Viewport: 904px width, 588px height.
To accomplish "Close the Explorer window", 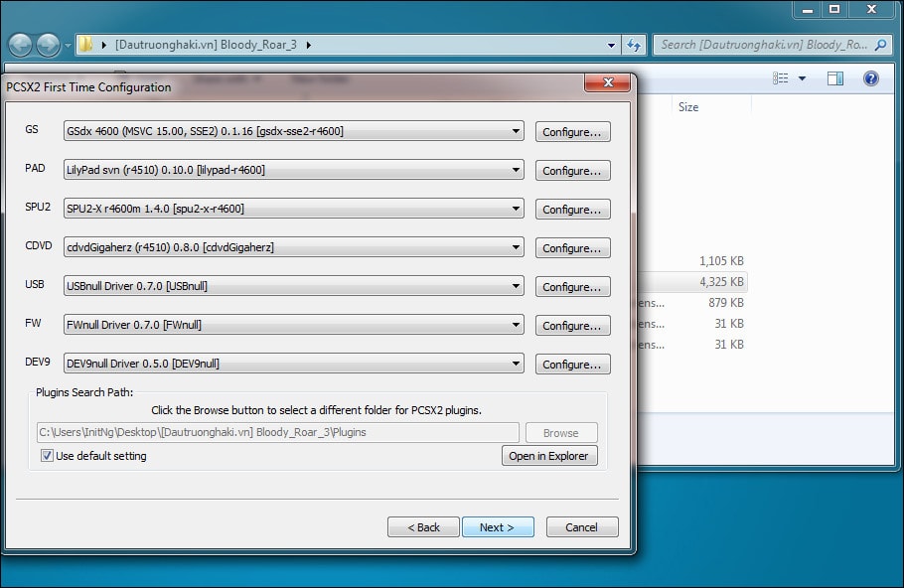I will [x=872, y=10].
